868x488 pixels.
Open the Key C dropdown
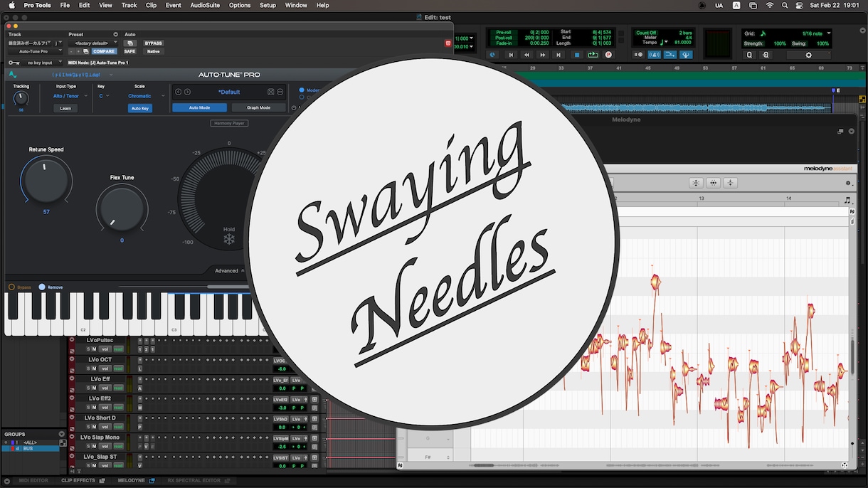tap(104, 96)
